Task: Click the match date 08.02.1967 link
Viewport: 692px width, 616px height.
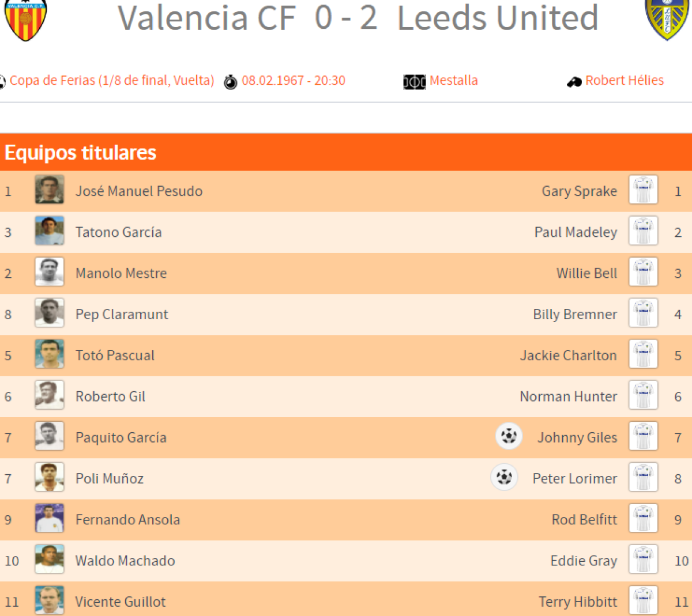Action: click(x=293, y=81)
